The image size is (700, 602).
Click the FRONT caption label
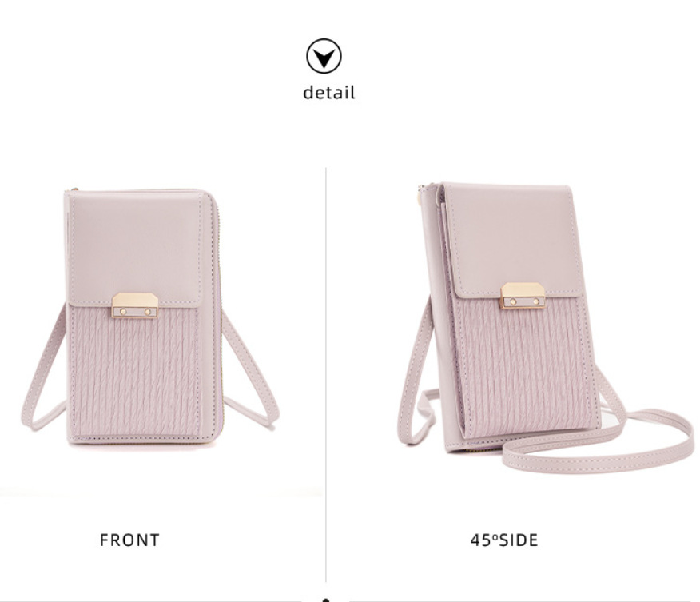click(129, 540)
